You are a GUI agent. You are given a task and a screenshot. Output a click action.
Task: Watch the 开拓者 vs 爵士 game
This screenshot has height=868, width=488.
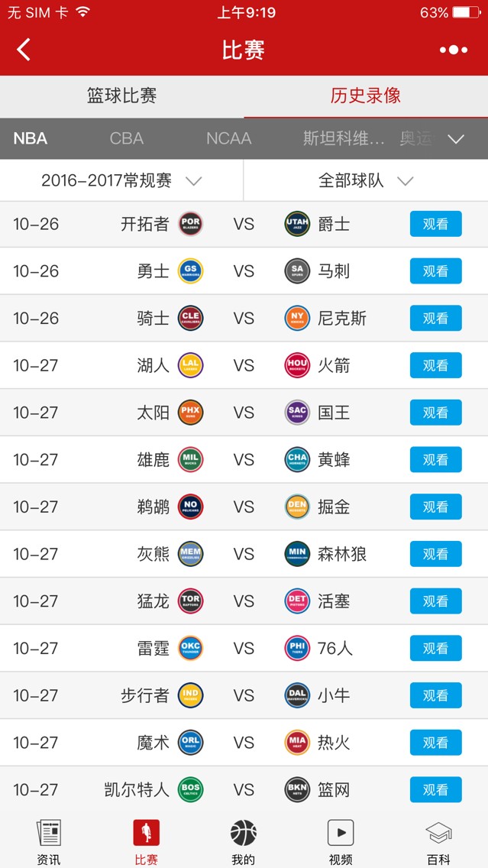[436, 224]
